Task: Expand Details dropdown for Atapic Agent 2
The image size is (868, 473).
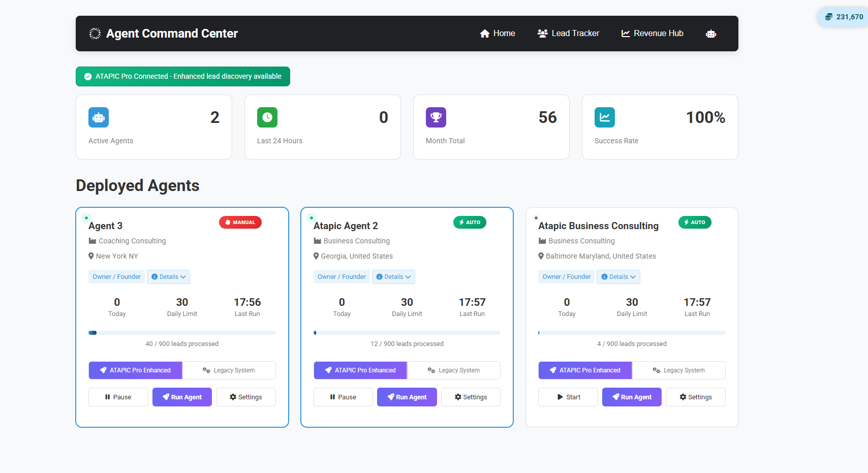Action: coord(393,277)
